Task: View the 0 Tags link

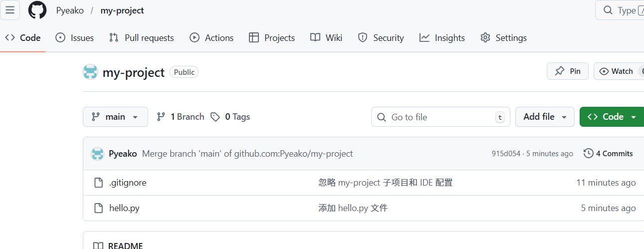Action: pos(230,117)
